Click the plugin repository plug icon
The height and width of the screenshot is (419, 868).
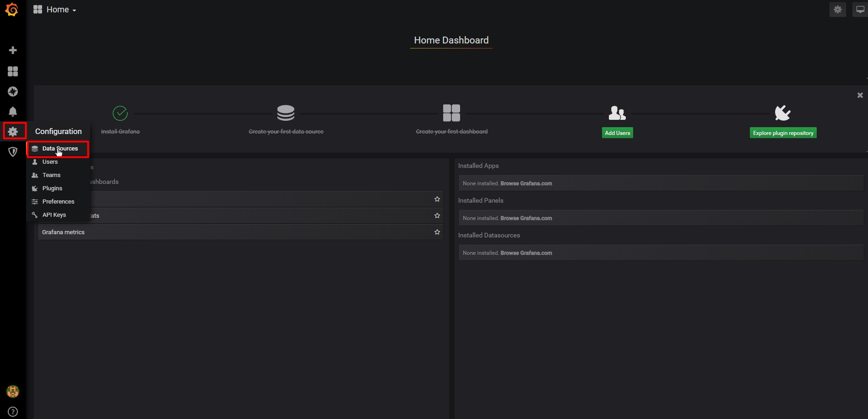pyautogui.click(x=782, y=113)
